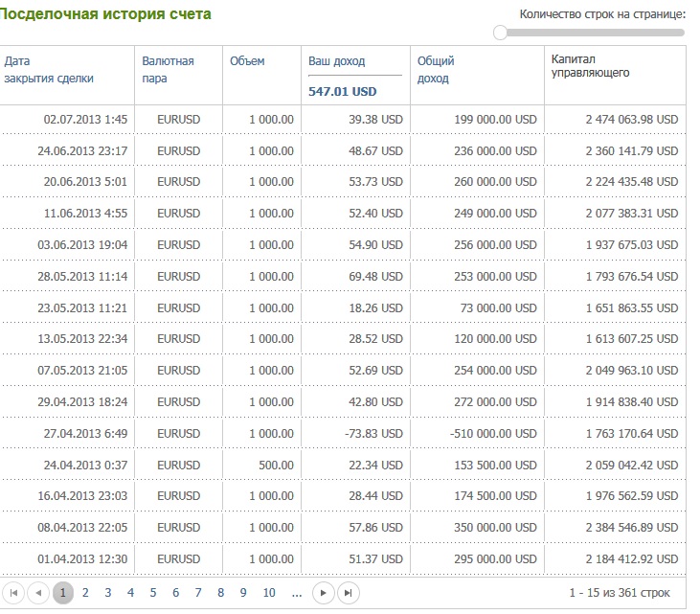
Task: Select the 02.07.2013 1:45 trade row
Action: (x=343, y=119)
